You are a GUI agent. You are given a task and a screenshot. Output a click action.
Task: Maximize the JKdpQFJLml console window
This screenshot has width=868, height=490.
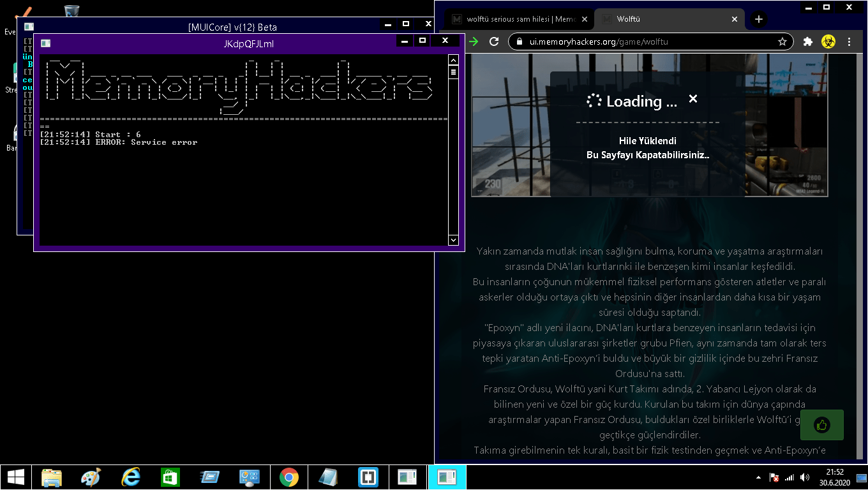[x=422, y=41]
